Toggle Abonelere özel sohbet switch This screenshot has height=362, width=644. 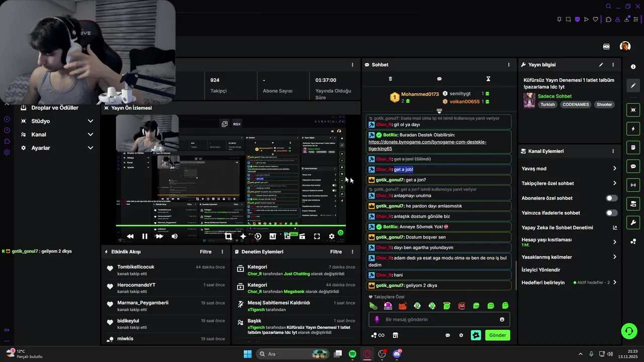(612, 198)
